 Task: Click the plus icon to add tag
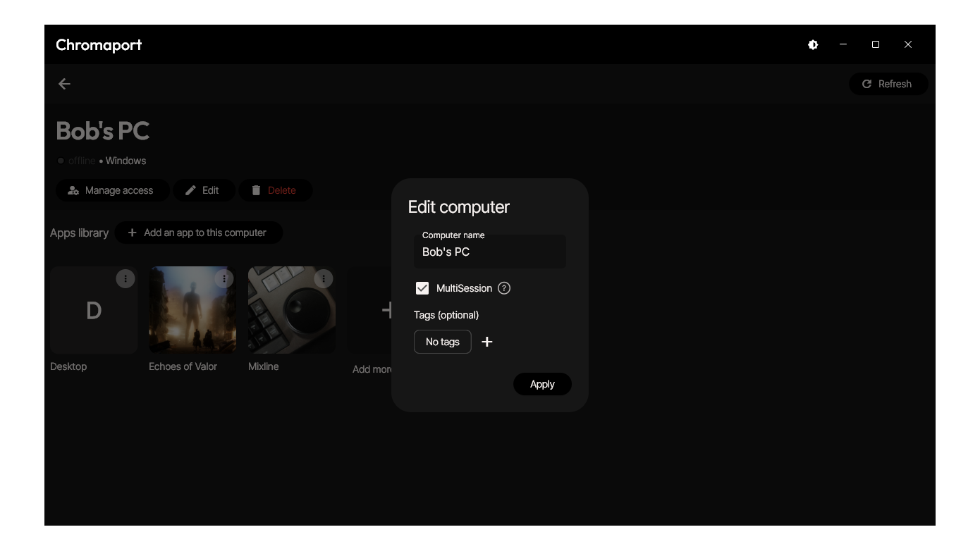[x=486, y=342]
